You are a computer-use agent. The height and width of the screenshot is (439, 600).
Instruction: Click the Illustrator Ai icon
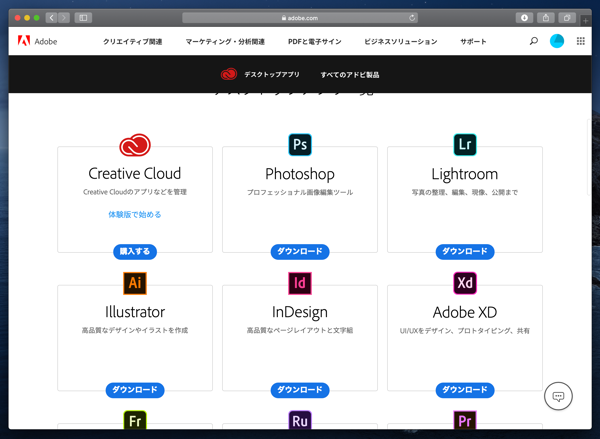[x=135, y=283]
